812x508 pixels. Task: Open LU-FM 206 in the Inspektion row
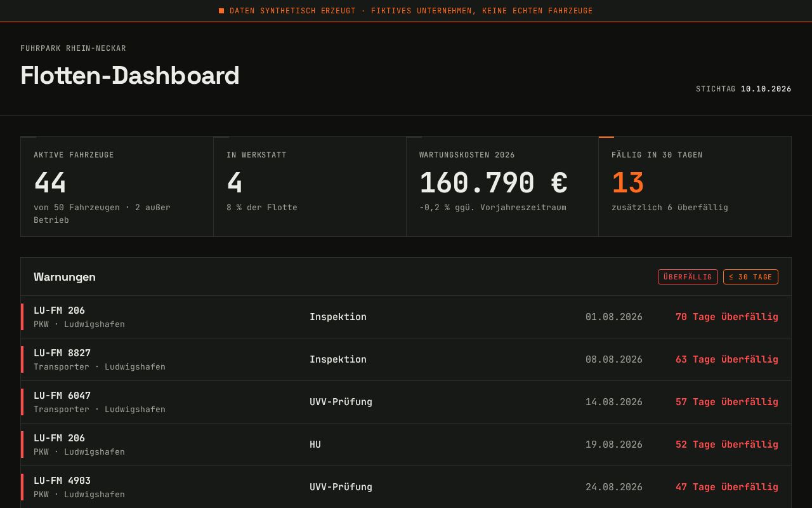tap(59, 311)
